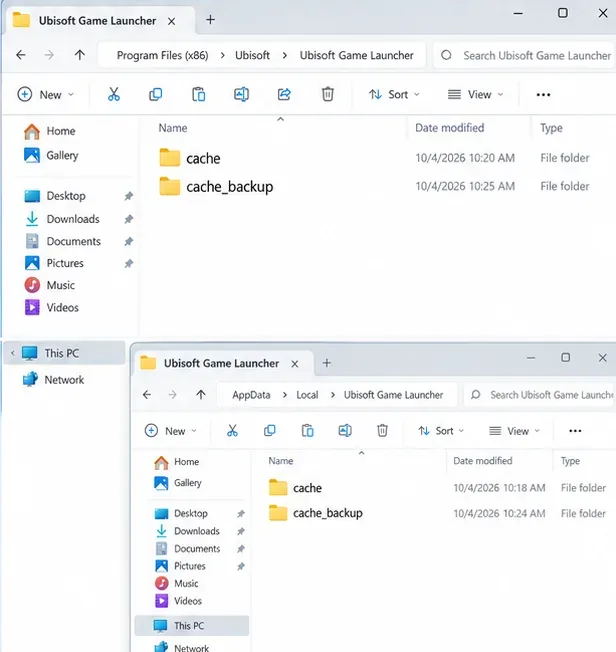The image size is (616, 652).
Task: Open New dropdown in AppData window
Action: click(171, 431)
